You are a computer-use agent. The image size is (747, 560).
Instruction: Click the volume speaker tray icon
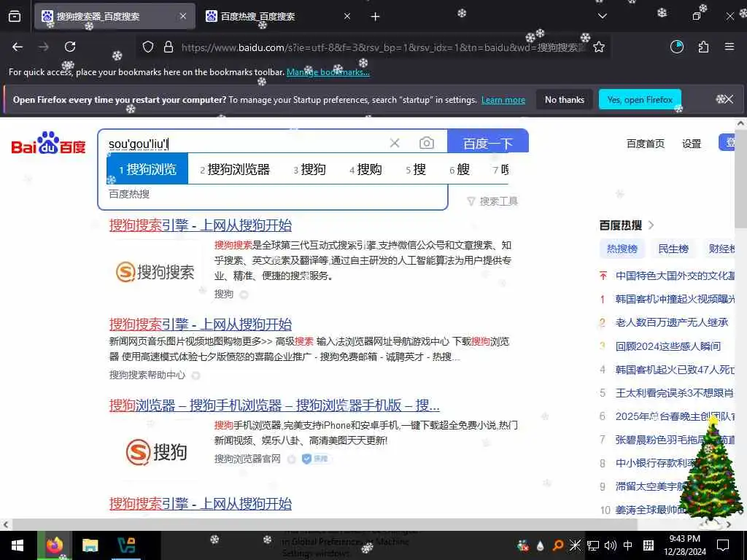(611, 545)
